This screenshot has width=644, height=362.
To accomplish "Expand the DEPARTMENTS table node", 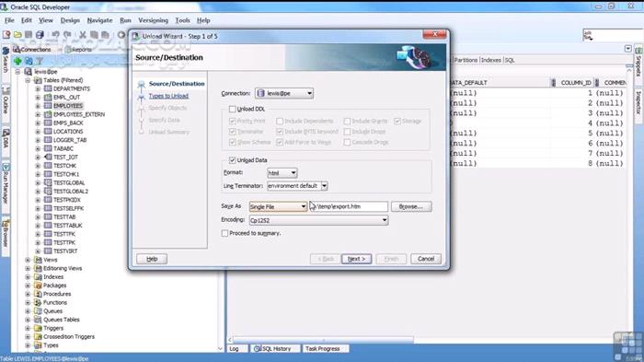I will click(38, 88).
